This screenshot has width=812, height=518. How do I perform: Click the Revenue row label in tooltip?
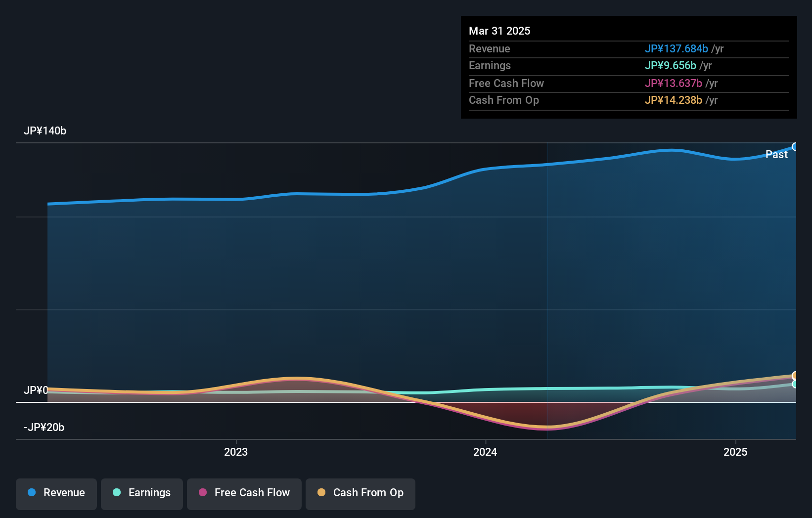[489, 49]
